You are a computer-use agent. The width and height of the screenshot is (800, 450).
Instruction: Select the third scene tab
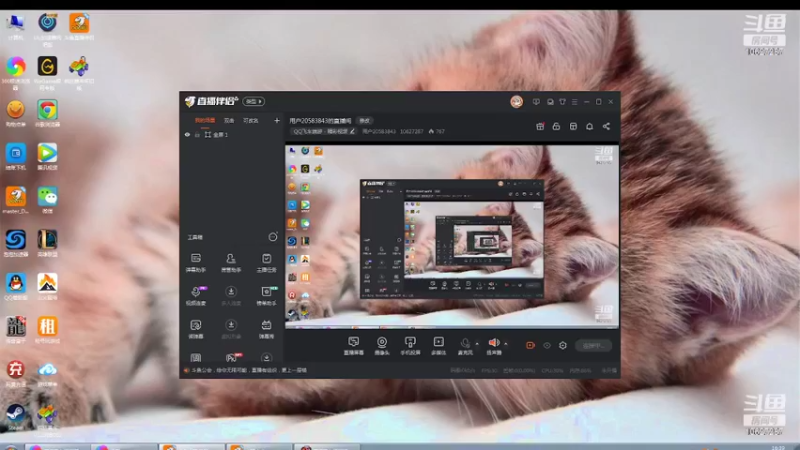251,120
